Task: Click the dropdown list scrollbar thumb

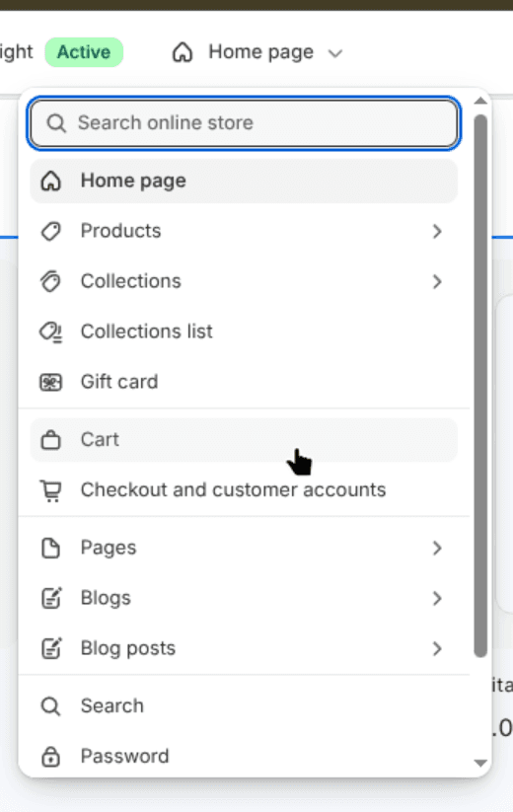Action: pos(480,387)
